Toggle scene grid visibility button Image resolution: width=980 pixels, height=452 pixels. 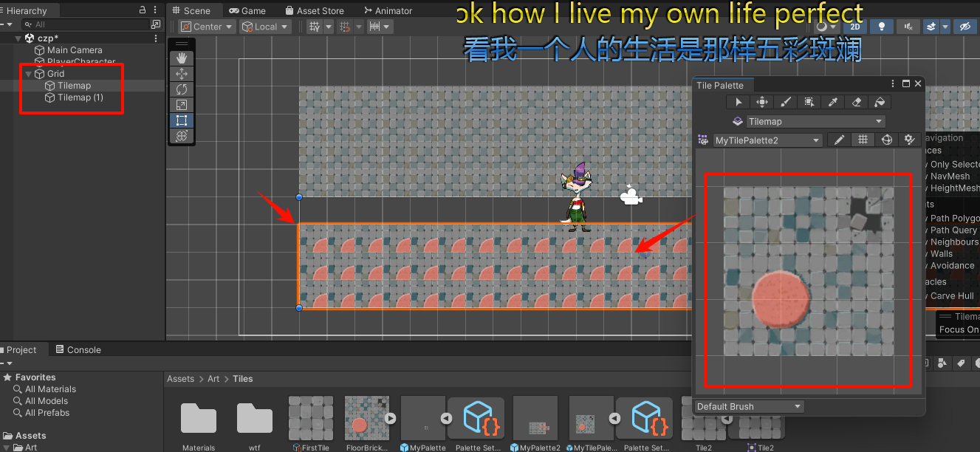(x=315, y=27)
